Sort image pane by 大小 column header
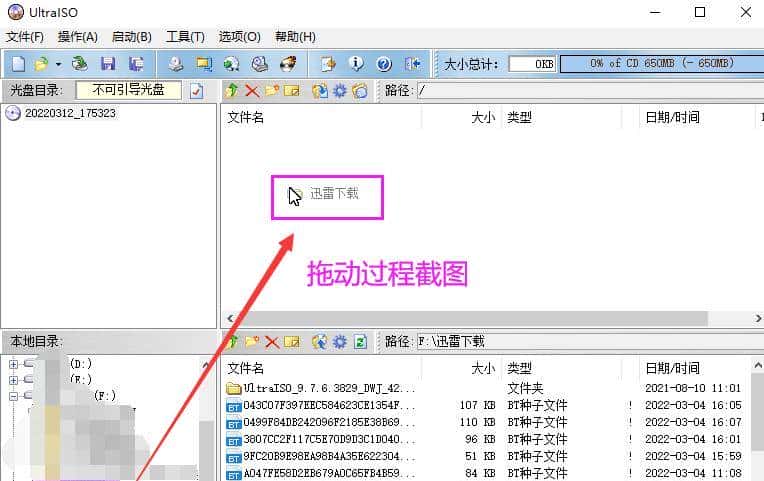Image resolution: width=764 pixels, height=481 pixels. [461, 117]
